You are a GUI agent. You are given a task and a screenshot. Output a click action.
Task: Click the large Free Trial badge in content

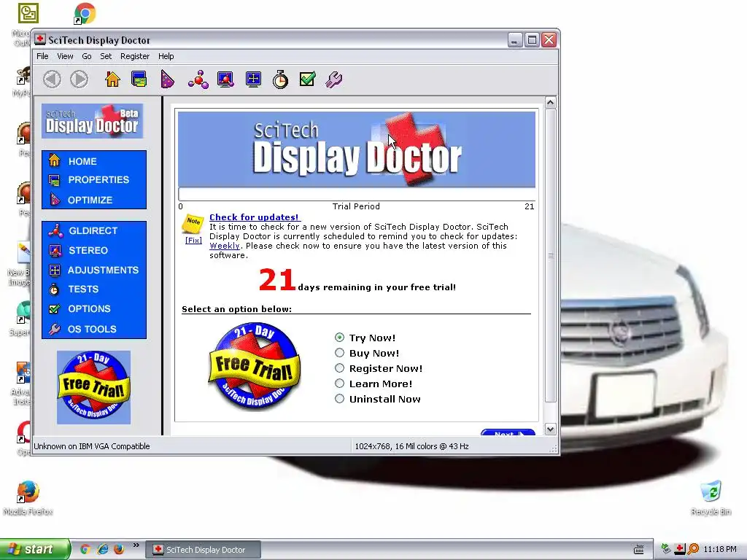255,365
